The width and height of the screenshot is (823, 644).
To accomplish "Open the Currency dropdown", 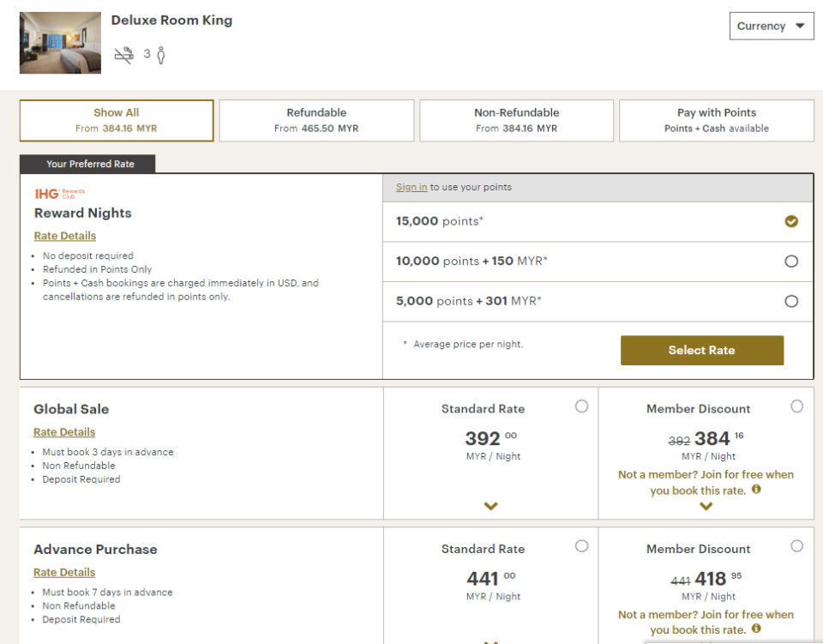I will (771, 26).
